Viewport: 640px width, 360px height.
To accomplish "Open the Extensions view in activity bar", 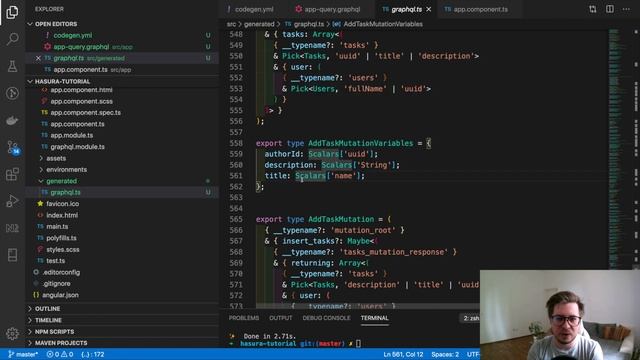I will (12, 174).
